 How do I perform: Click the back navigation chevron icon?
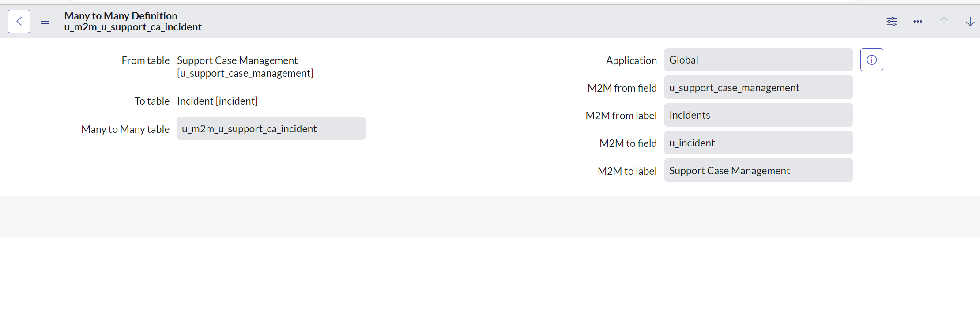point(19,21)
